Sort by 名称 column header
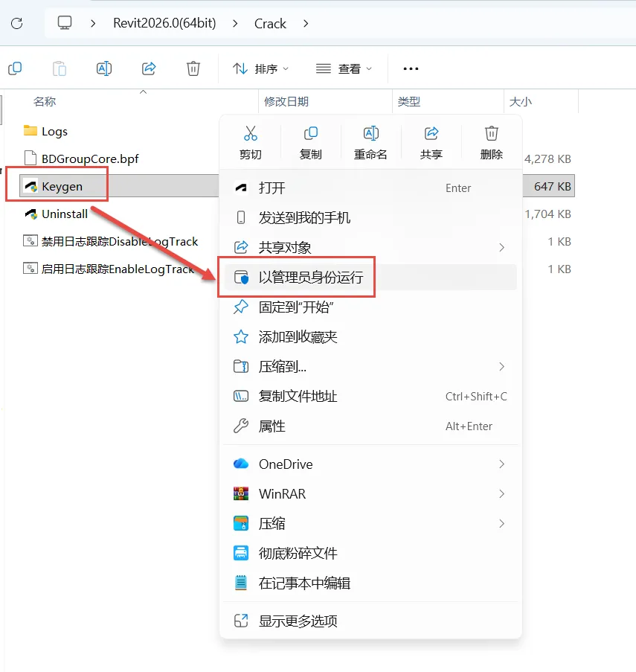This screenshot has width=636, height=672. 45,101
